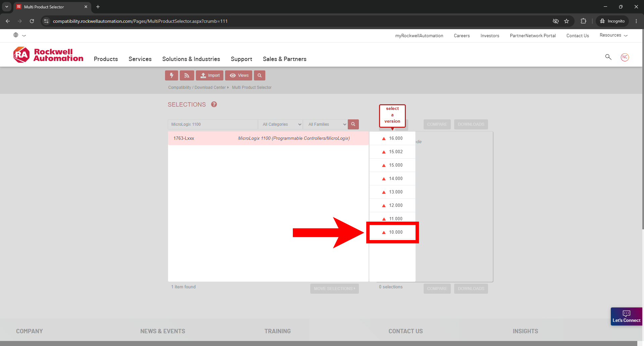
Task: Click the lower Compare button
Action: [437, 289]
